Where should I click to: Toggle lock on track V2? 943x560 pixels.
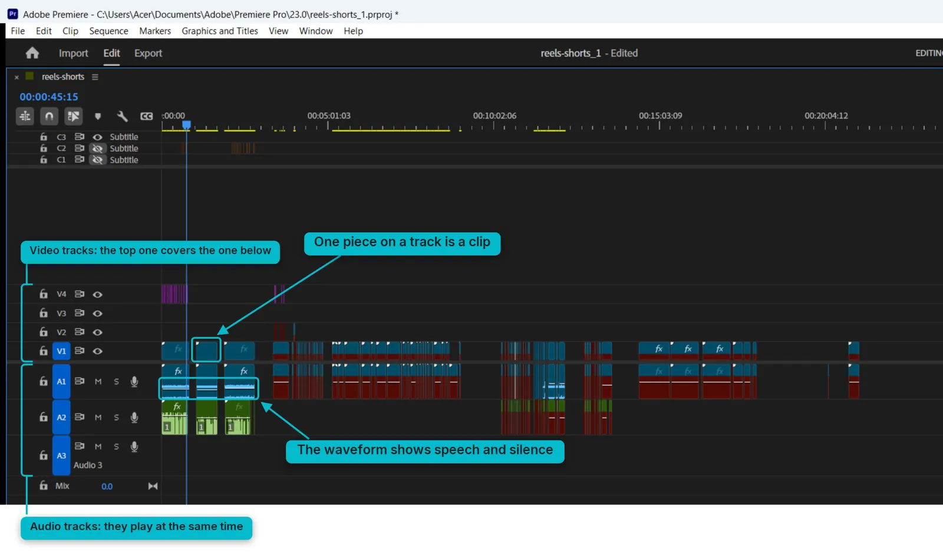(44, 332)
